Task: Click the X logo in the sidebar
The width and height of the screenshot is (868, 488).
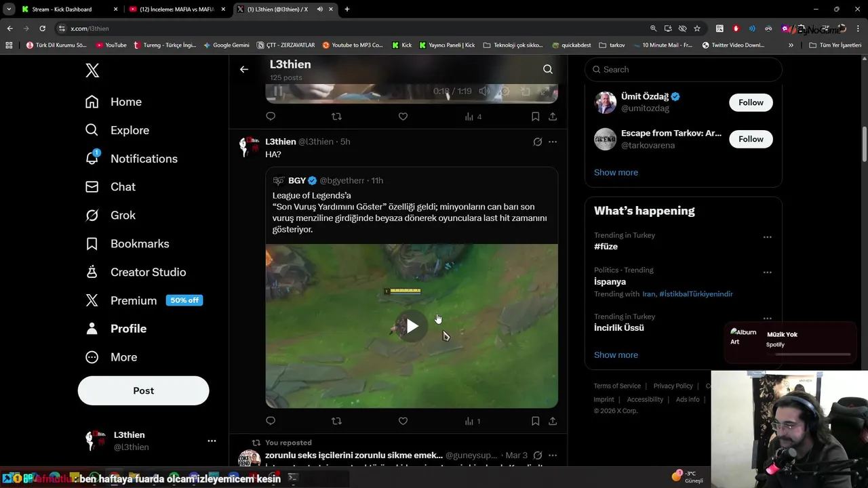Action: (x=92, y=70)
